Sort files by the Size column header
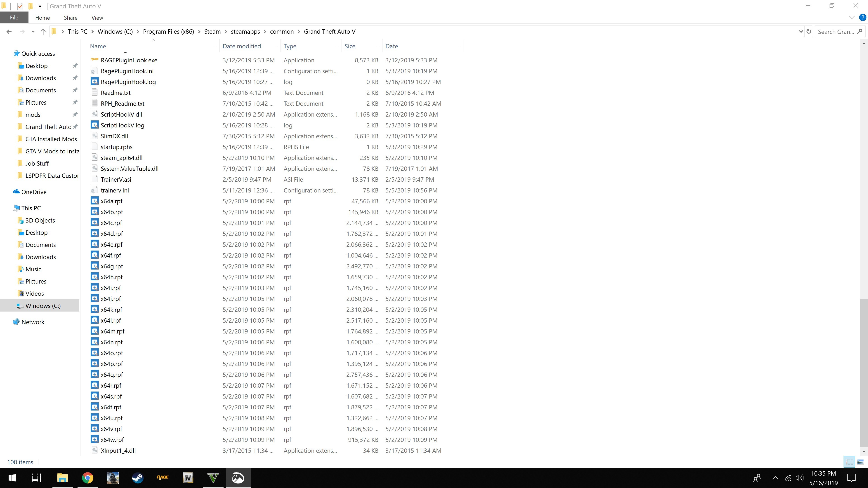This screenshot has height=488, width=868. (x=350, y=46)
